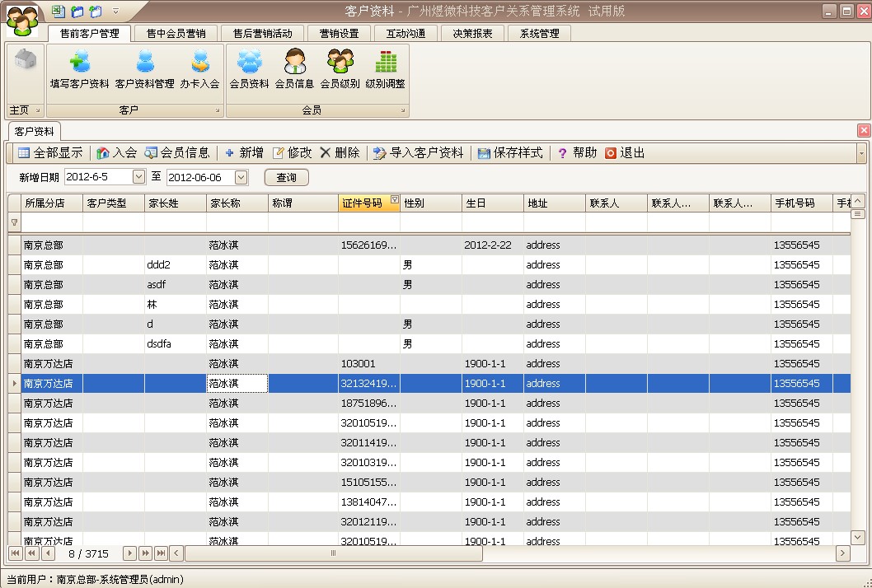Click 入会 in the toolbar
872x588 pixels.
coord(117,153)
